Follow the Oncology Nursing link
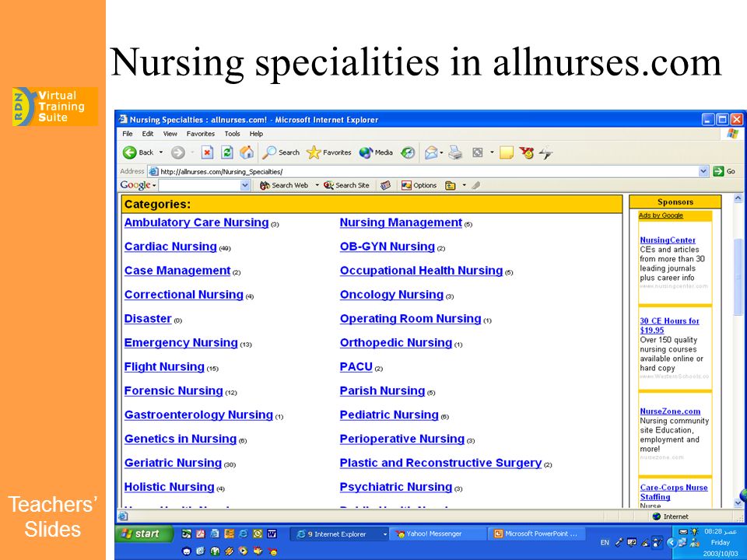This screenshot has height=560, width=747. [391, 294]
